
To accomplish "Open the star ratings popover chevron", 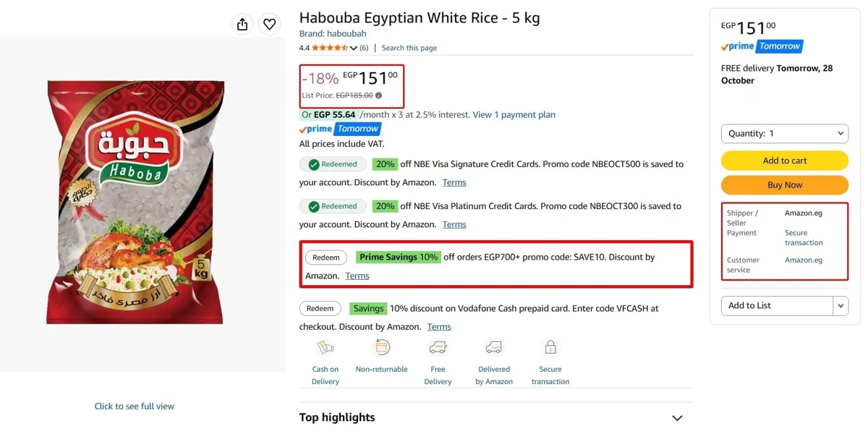I will pyautogui.click(x=354, y=48).
